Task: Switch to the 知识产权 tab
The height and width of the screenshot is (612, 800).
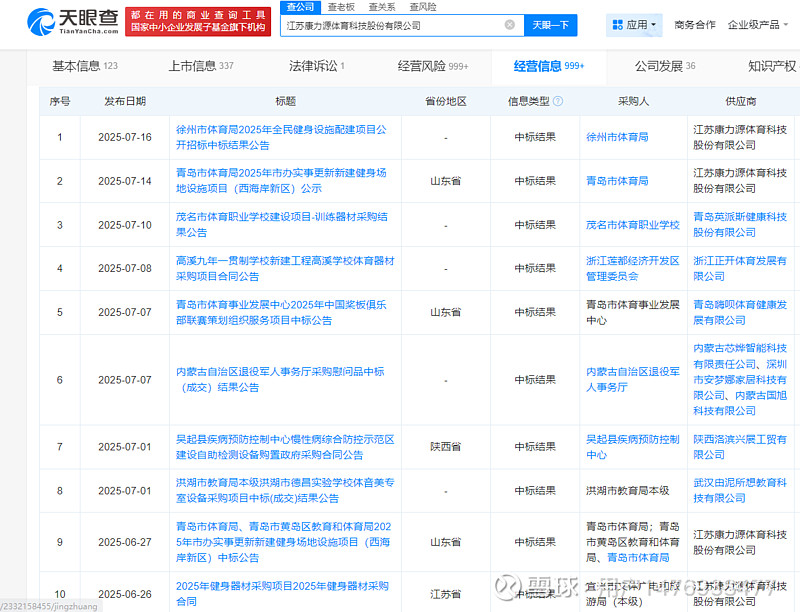Action: [x=772, y=66]
